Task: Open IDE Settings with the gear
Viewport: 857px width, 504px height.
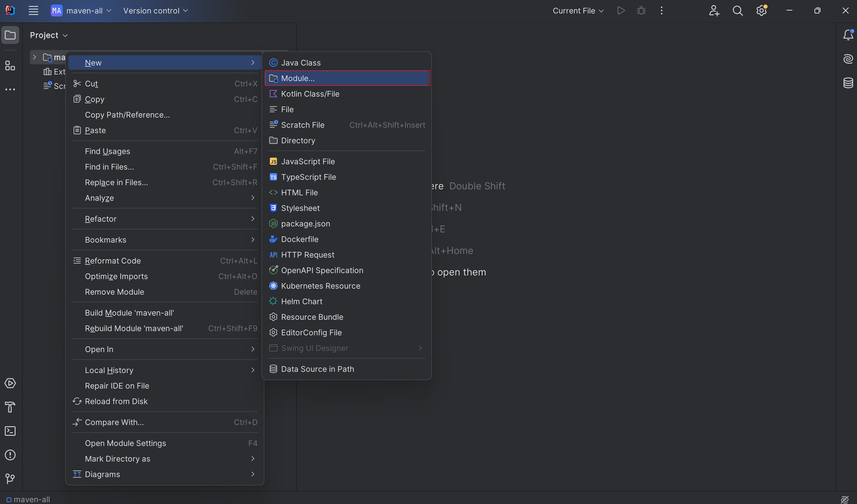Action: pyautogui.click(x=761, y=10)
